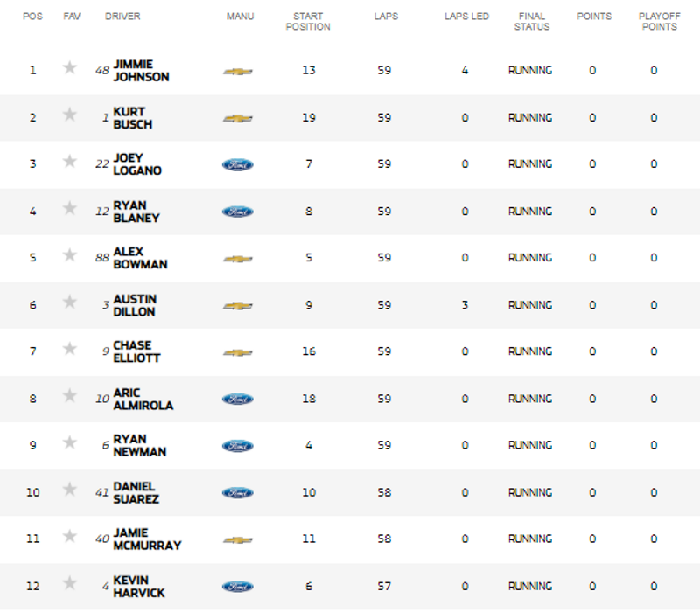Click Chevrolet logo next to Jamie McMurray

[x=237, y=540]
